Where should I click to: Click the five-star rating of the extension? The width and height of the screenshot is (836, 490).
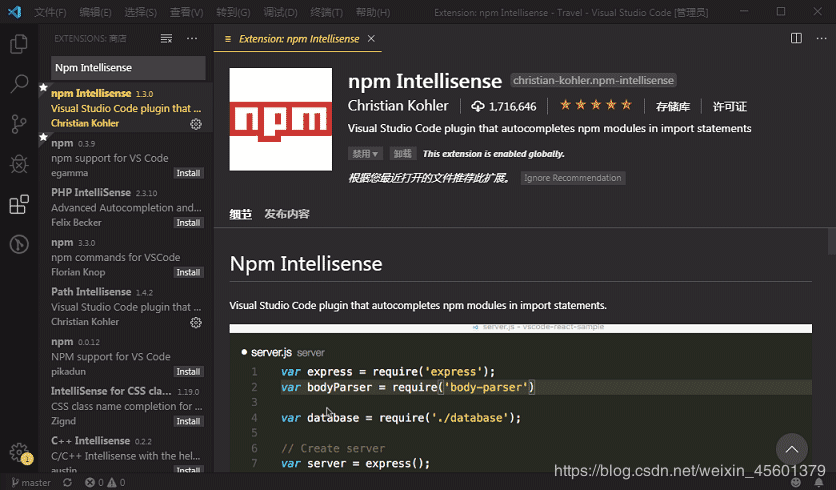click(x=595, y=105)
